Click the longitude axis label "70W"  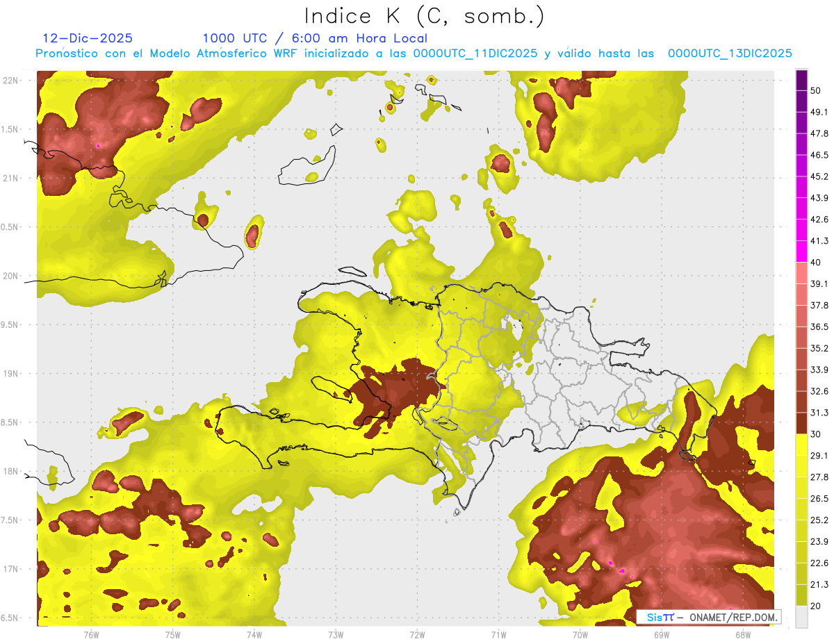[580, 634]
